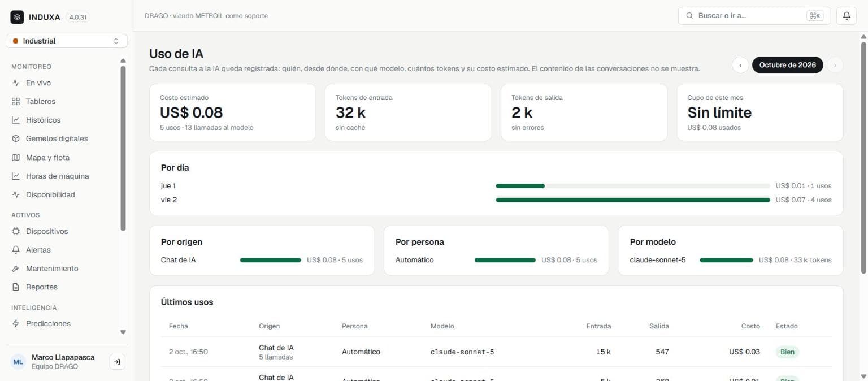This screenshot has height=381, width=868.
Task: Go to Mapa y flota
Action: click(62, 158)
